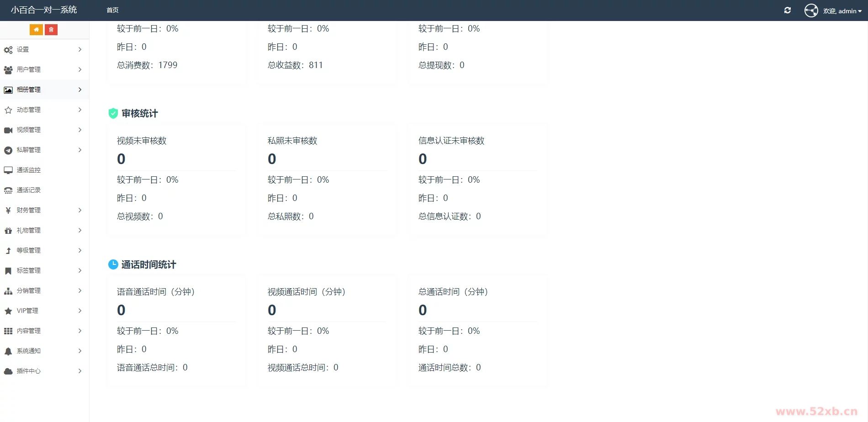Expand the VIP管理 chevron arrow

tap(80, 311)
